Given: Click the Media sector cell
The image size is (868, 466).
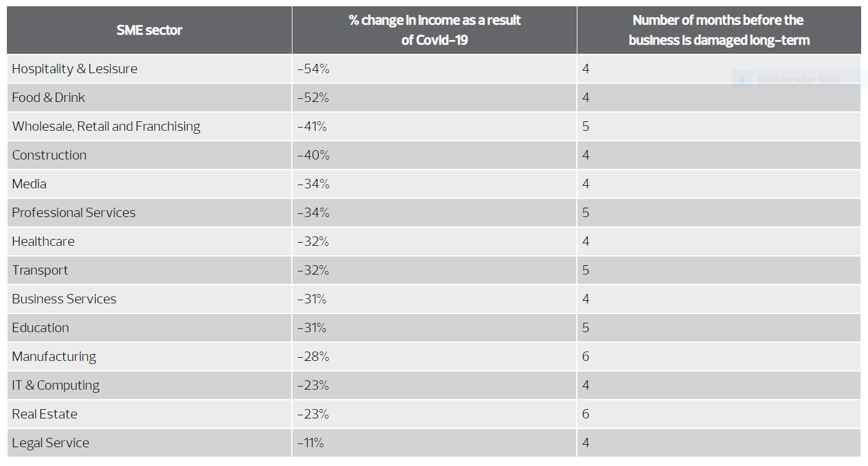Looking at the screenshot, I should click(x=29, y=184).
